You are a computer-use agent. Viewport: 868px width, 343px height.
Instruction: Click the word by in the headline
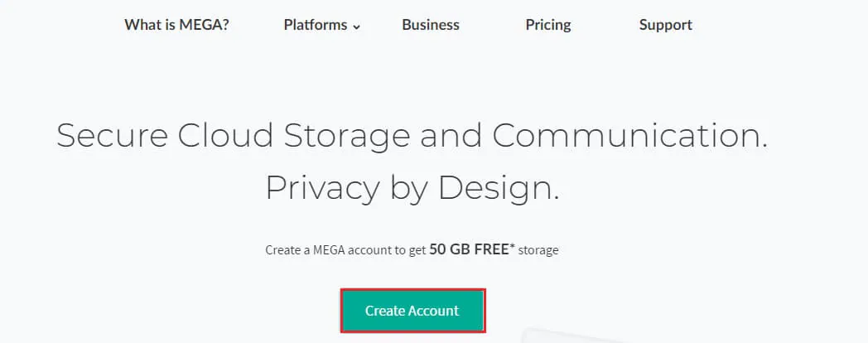point(406,188)
